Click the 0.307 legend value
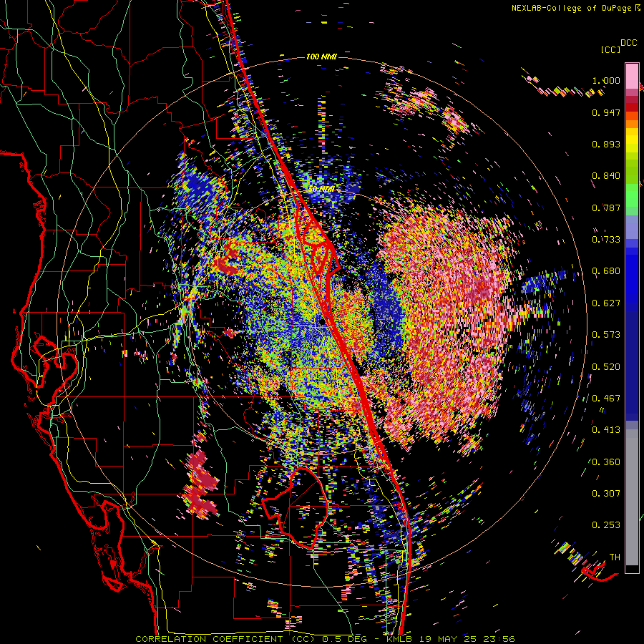This screenshot has height=644, width=644. pyautogui.click(x=606, y=494)
